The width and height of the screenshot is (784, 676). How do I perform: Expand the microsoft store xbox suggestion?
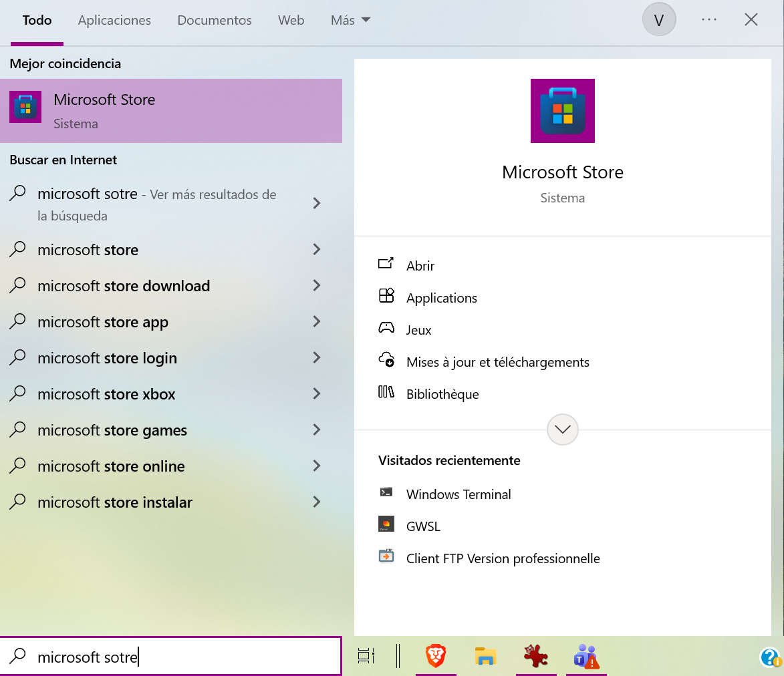pyautogui.click(x=316, y=394)
